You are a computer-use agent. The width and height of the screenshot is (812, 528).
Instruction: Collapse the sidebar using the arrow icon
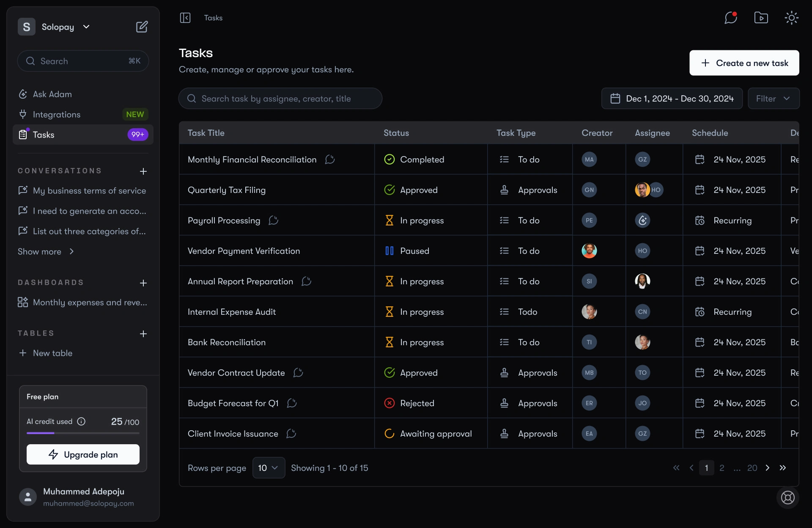(185, 18)
